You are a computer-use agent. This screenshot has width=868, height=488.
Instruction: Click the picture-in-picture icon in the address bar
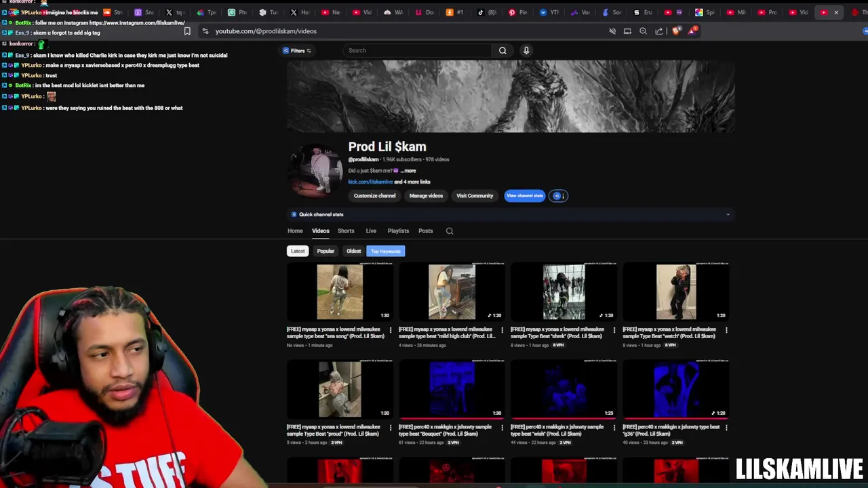(x=627, y=31)
